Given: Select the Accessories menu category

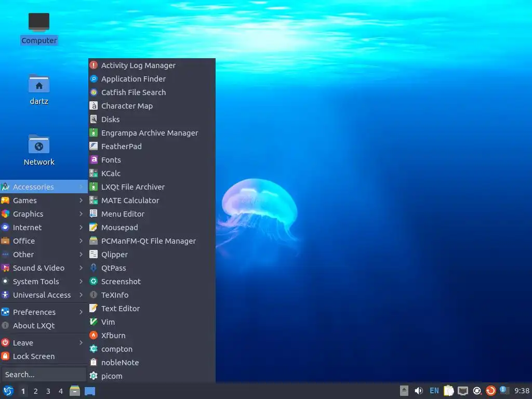Looking at the screenshot, I should pos(44,187).
